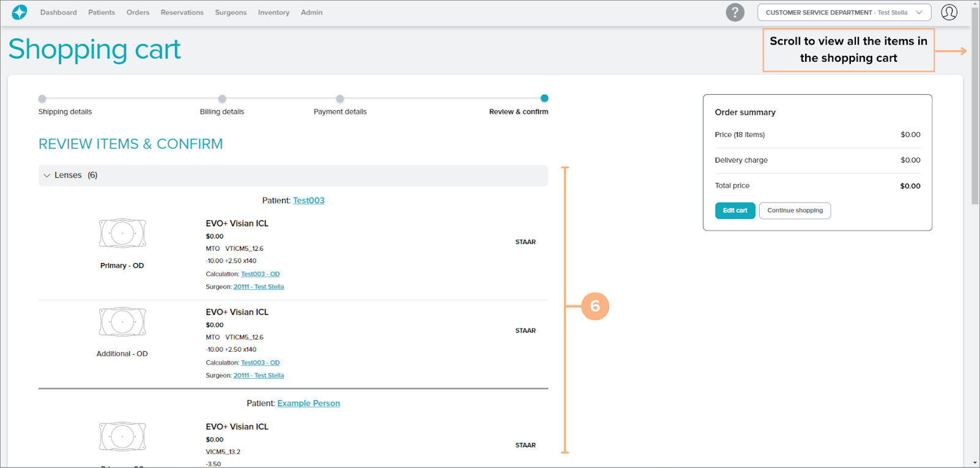Open the user profile account icon

949,12
